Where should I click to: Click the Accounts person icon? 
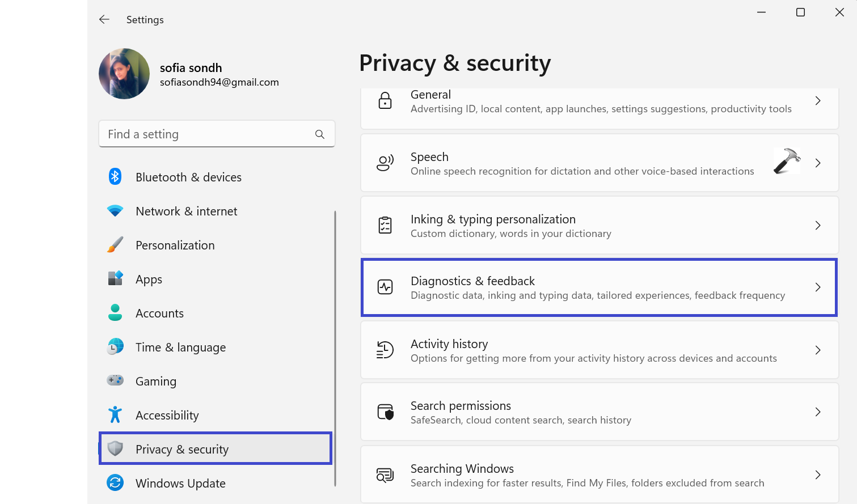(115, 313)
